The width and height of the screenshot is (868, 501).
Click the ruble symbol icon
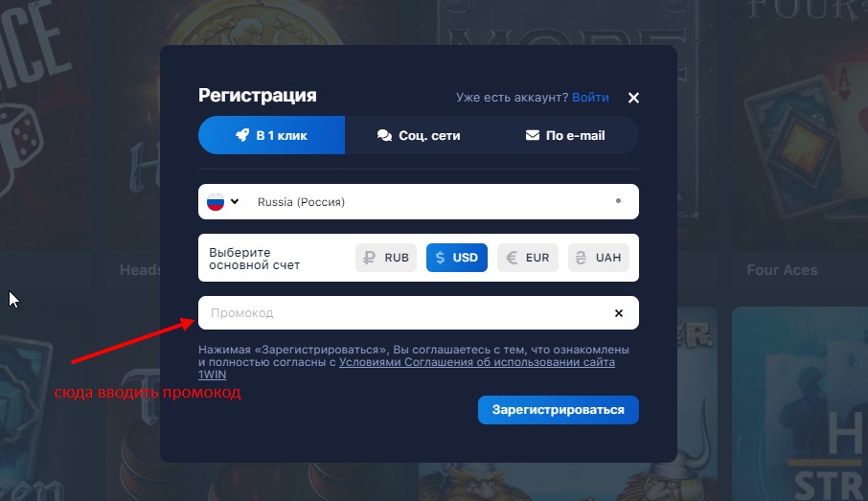coord(369,258)
